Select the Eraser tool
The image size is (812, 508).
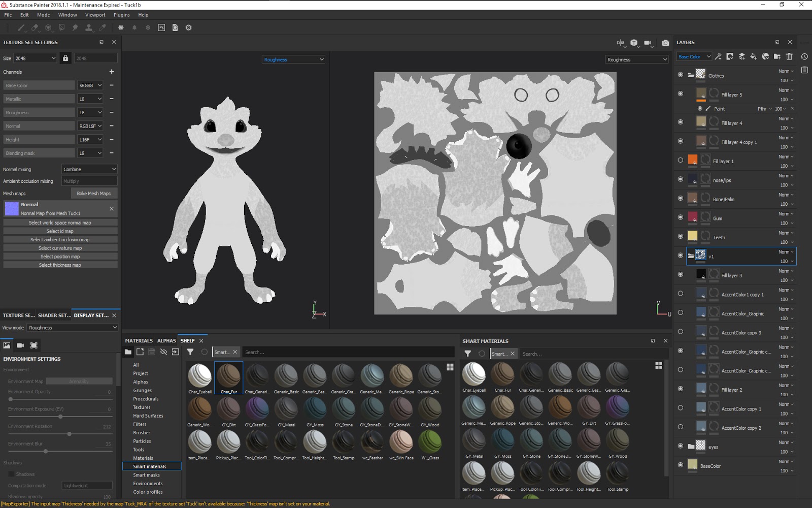click(35, 27)
